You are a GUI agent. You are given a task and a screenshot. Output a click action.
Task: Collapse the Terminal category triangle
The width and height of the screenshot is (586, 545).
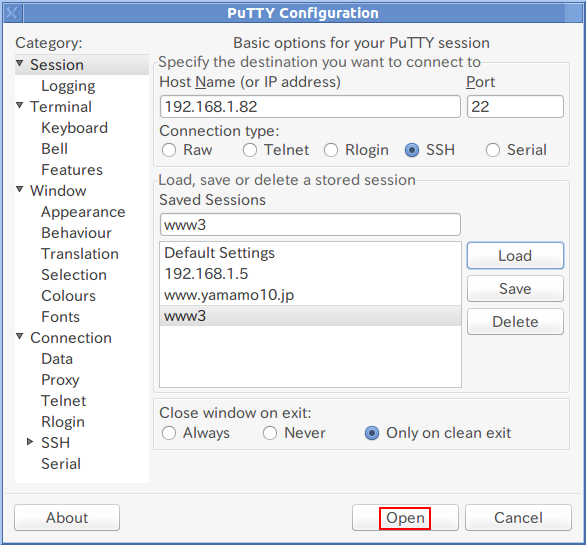coord(20,105)
